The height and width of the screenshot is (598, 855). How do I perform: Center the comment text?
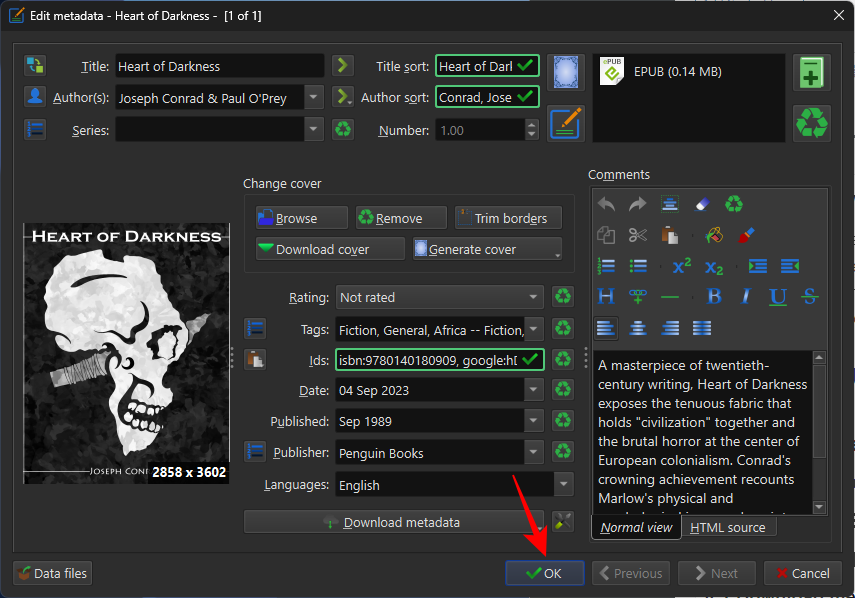[x=637, y=328]
